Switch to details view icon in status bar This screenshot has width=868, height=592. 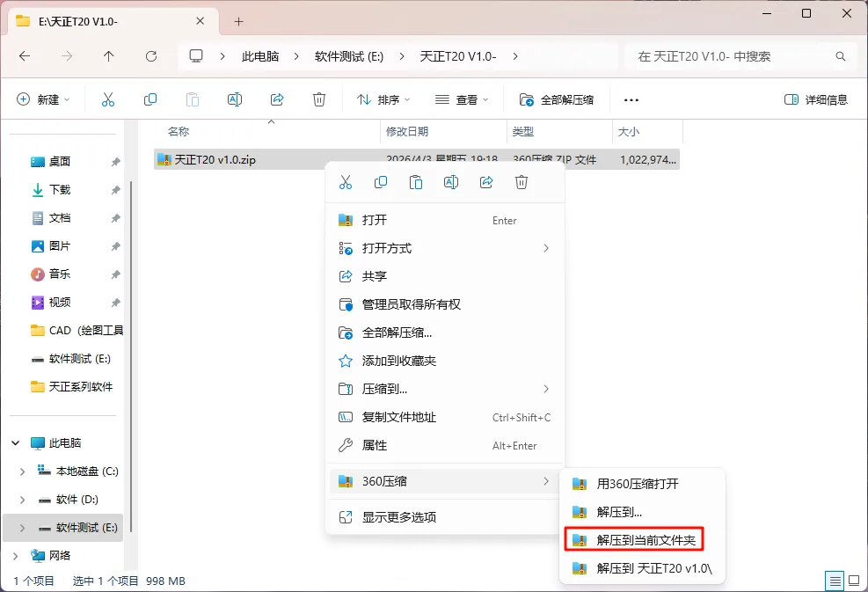[835, 581]
